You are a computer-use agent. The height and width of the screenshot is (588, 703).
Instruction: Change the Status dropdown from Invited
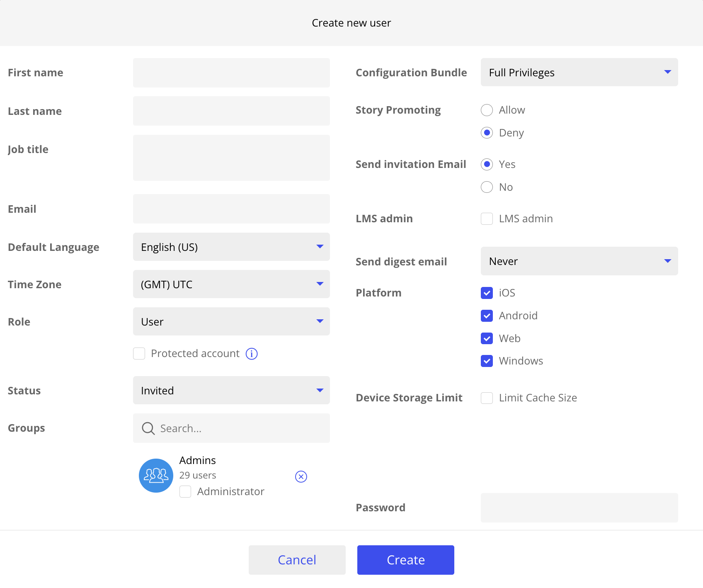pyautogui.click(x=231, y=390)
